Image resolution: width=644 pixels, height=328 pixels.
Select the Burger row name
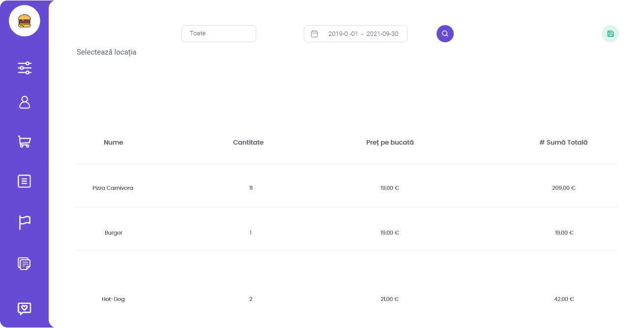[114, 233]
